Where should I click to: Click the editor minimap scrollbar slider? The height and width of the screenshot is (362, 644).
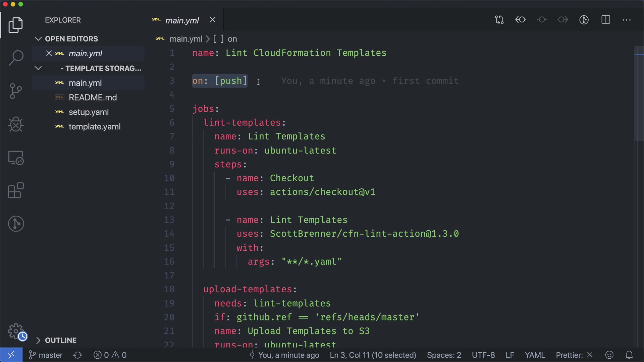tap(639, 94)
